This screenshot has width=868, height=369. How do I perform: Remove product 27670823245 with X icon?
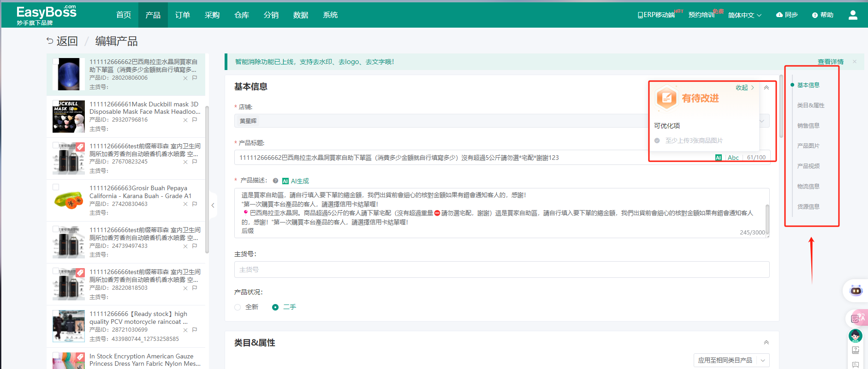185,162
